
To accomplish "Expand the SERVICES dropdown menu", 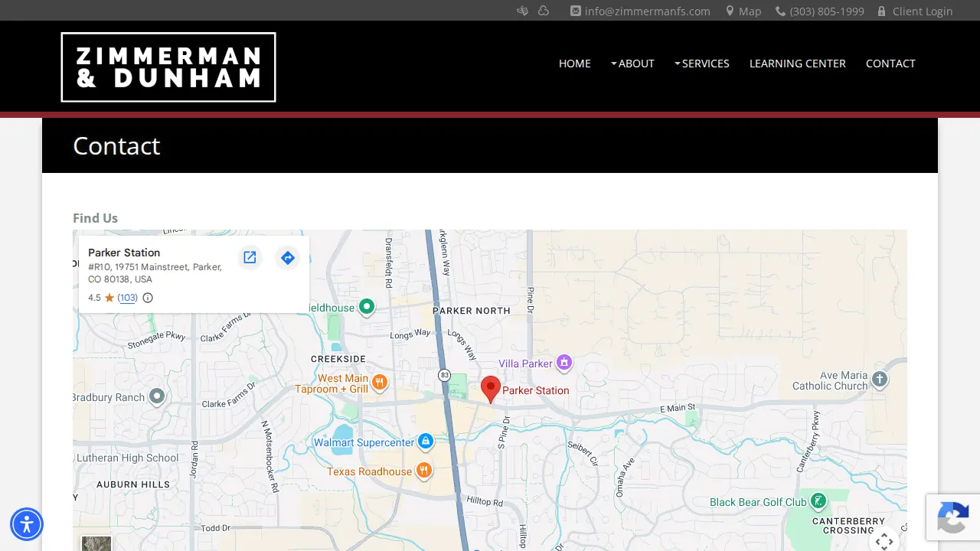I will point(701,64).
